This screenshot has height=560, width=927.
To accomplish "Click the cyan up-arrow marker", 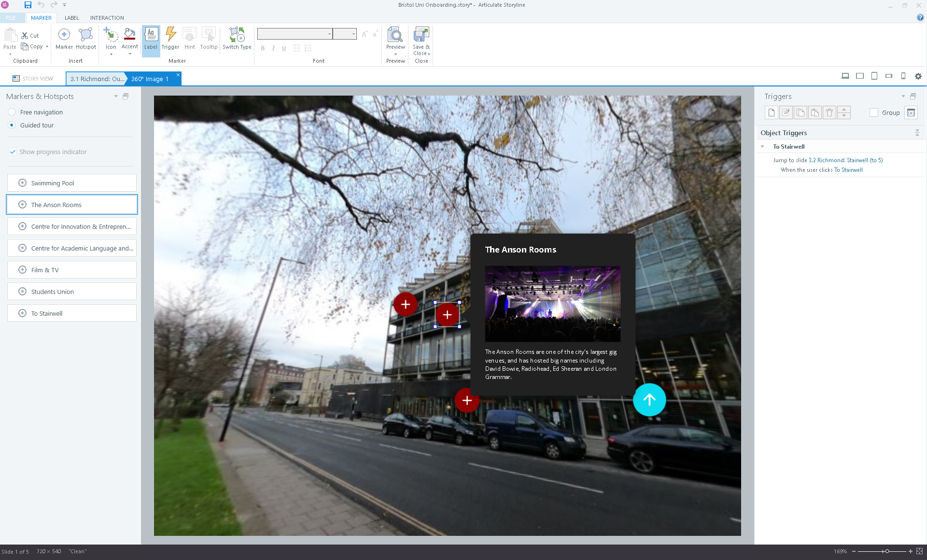I will 649,400.
